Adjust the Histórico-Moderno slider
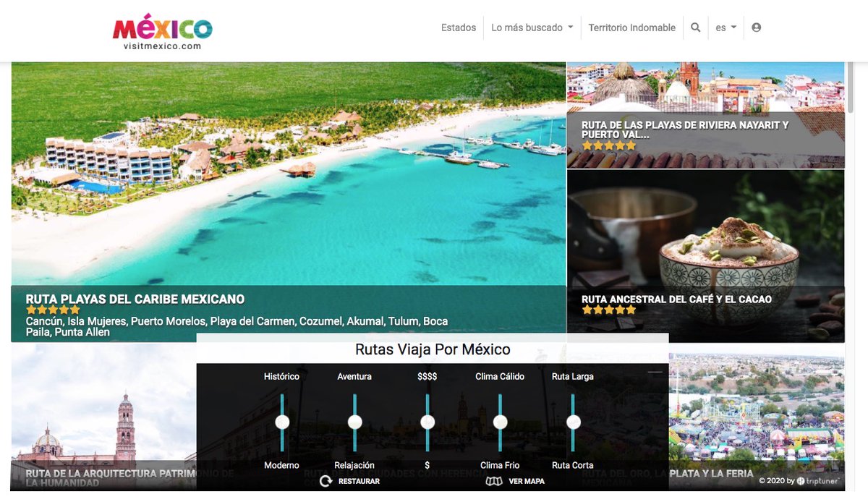Viewport: 868px width, 502px height. pos(281,421)
